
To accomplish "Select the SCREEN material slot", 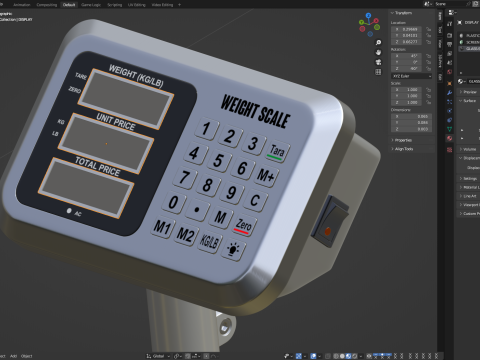I will click(470, 42).
